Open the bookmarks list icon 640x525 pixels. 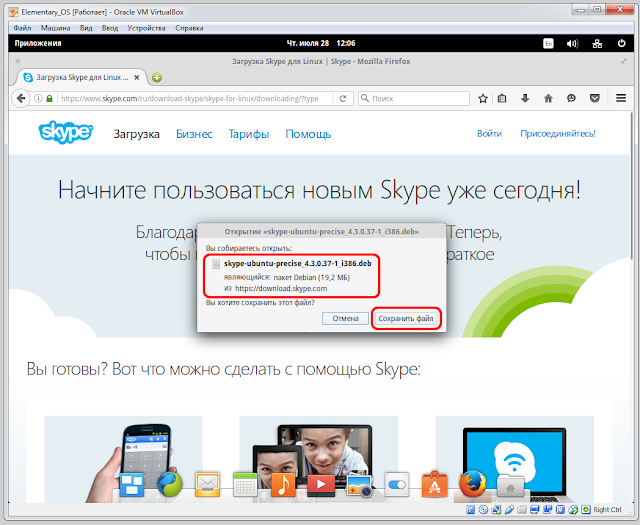(502, 98)
